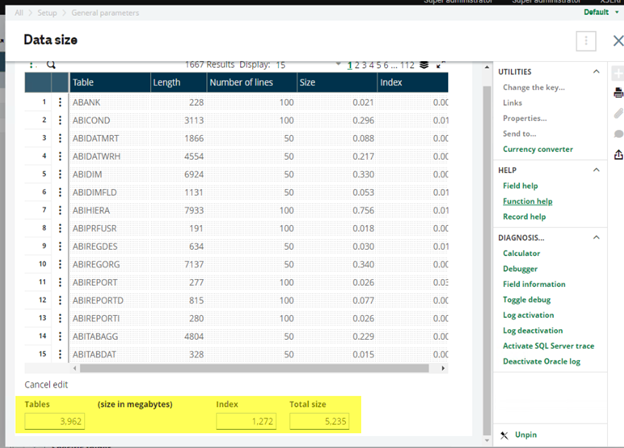Screen dimensions: 624x448
Task: Click the horizontal scrollbar under the grid
Action: pyautogui.click(x=254, y=368)
